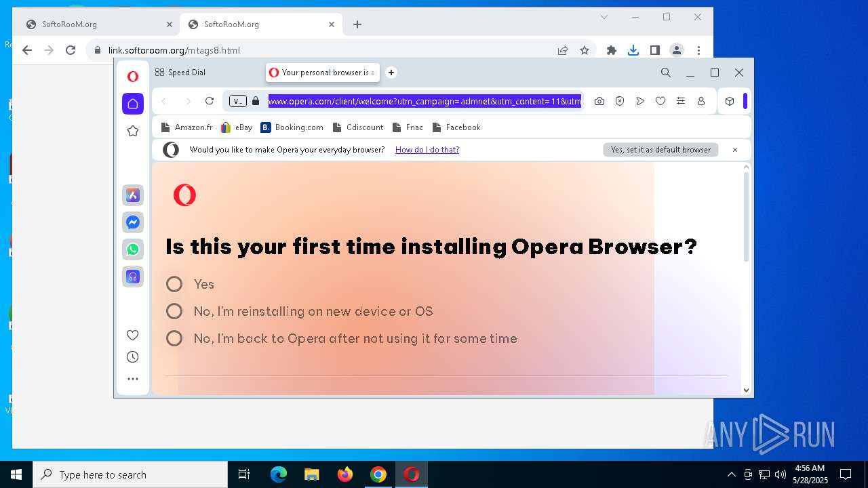Open Microsoft Edge from taskbar
The height and width of the screenshot is (488, 868).
point(279,474)
